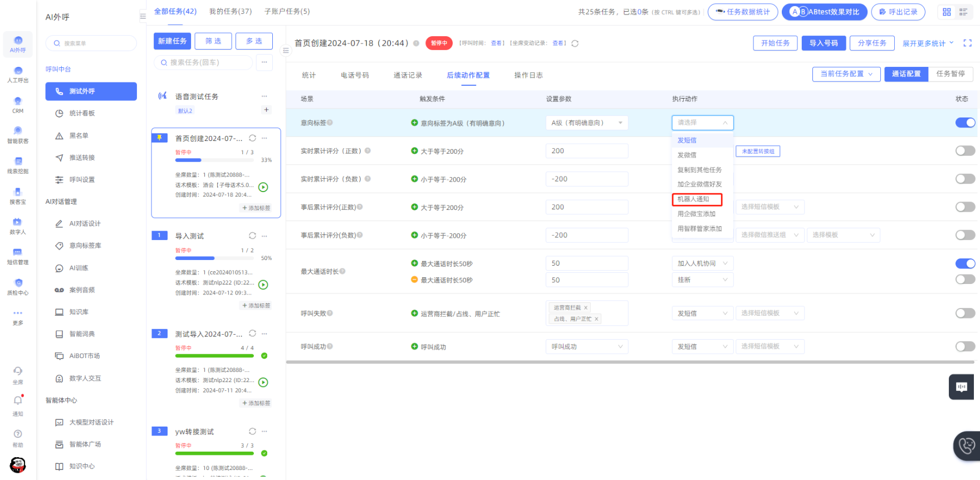Open A级（有明确意向）parameter dropdown
This screenshot has height=480, width=980.
point(586,123)
